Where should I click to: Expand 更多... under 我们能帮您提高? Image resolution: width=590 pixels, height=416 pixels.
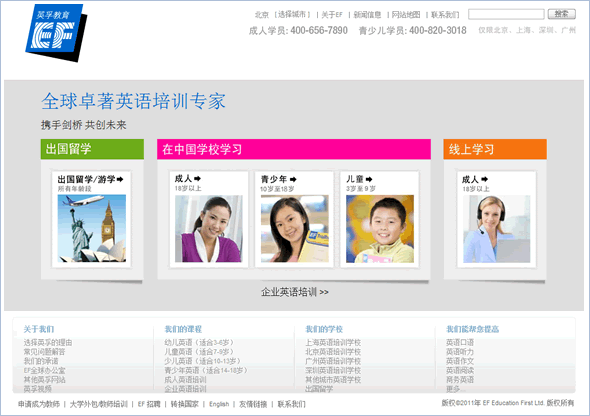[453, 389]
